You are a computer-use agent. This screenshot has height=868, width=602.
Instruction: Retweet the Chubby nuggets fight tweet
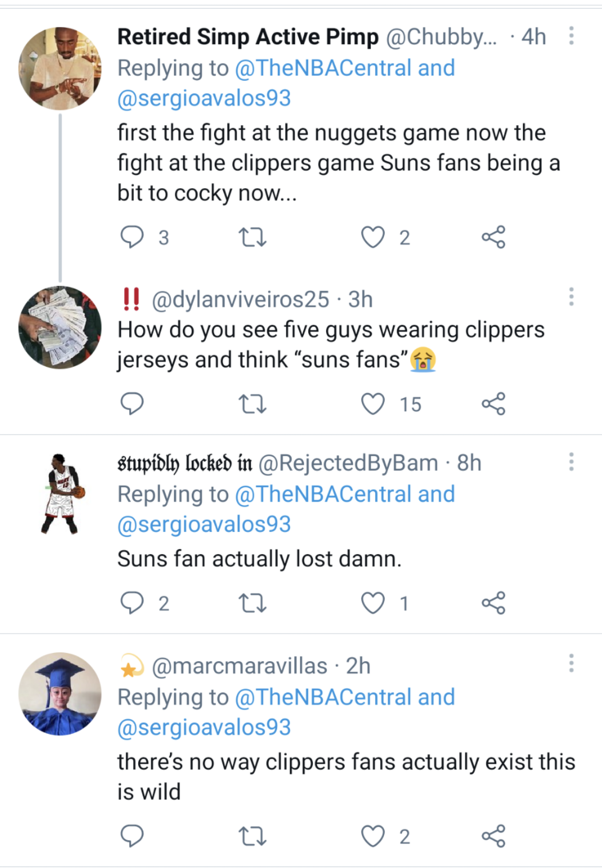[x=252, y=237]
